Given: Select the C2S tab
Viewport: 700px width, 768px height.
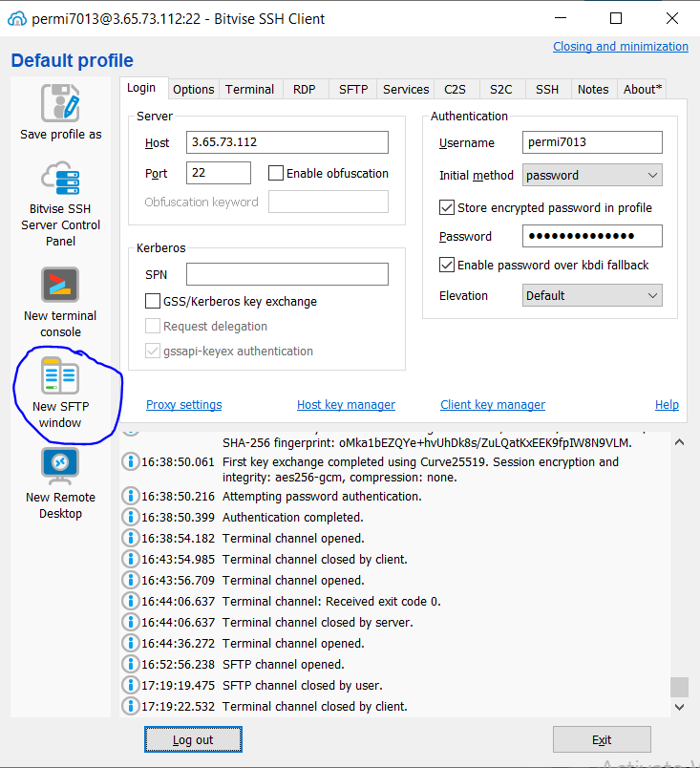Looking at the screenshot, I should coord(455,89).
